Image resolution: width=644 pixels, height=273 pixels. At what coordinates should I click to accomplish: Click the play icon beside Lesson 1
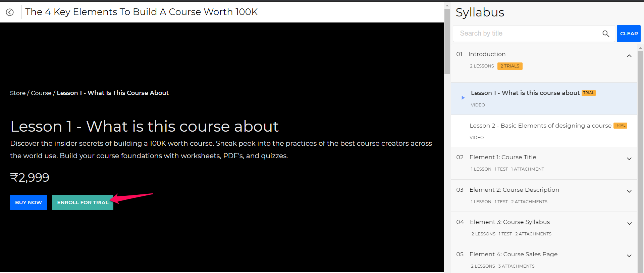[463, 98]
